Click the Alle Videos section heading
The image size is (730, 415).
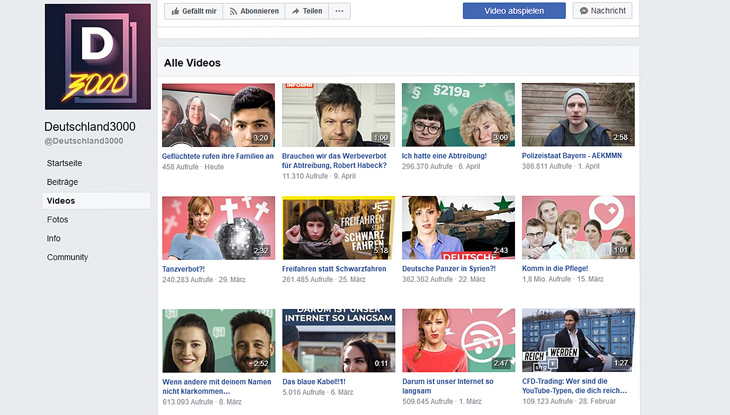click(x=192, y=63)
